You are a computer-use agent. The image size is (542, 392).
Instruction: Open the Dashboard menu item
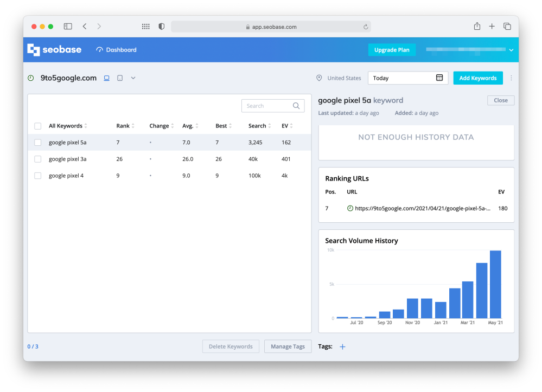click(117, 50)
